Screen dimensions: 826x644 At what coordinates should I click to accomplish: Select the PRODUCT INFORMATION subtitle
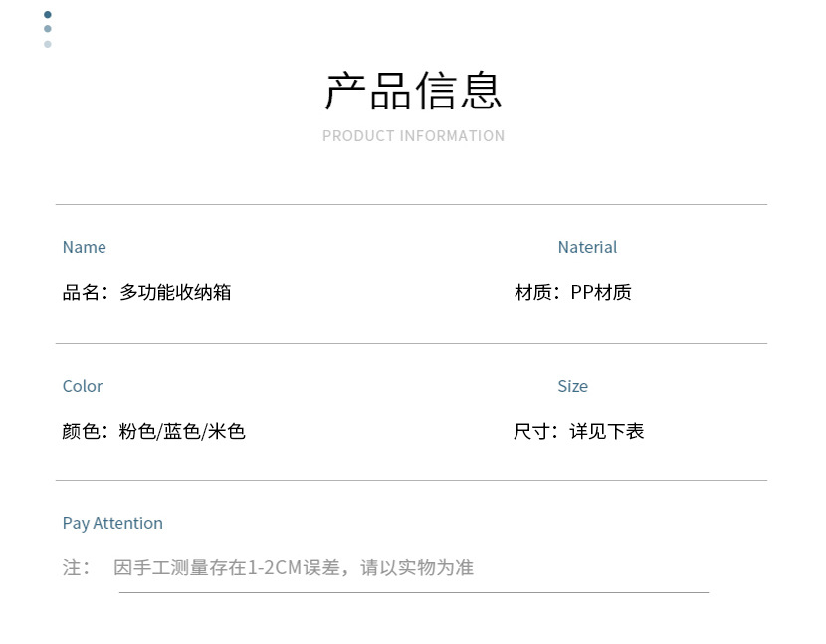pyautogui.click(x=413, y=136)
